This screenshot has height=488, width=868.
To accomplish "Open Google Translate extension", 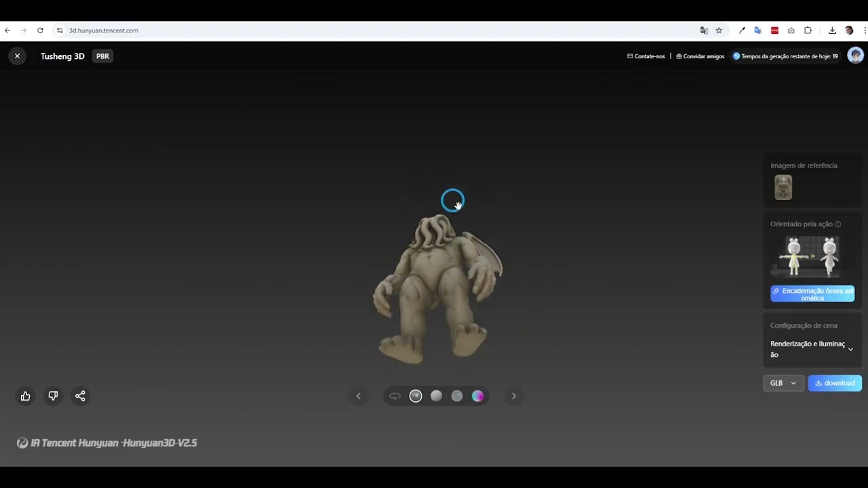I will pos(758,30).
